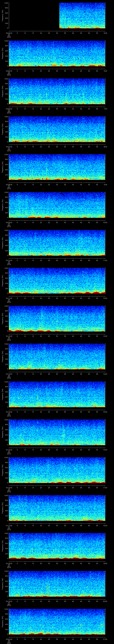Select the spectrogram panel starting at 18:09:00
Viewport: 114px width, 644px height.
[x=57, y=205]
